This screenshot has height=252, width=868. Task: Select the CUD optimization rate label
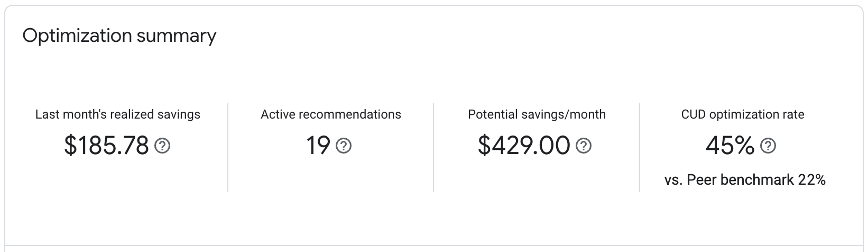coord(743,114)
